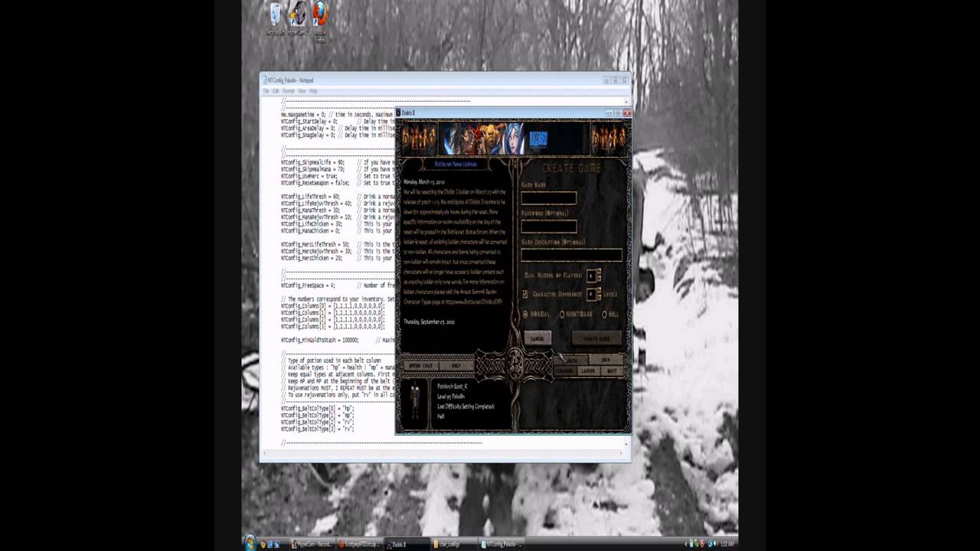Screen dimensions: 980x551
Task: Click the Cancel button in Create Game
Action: [x=537, y=338]
